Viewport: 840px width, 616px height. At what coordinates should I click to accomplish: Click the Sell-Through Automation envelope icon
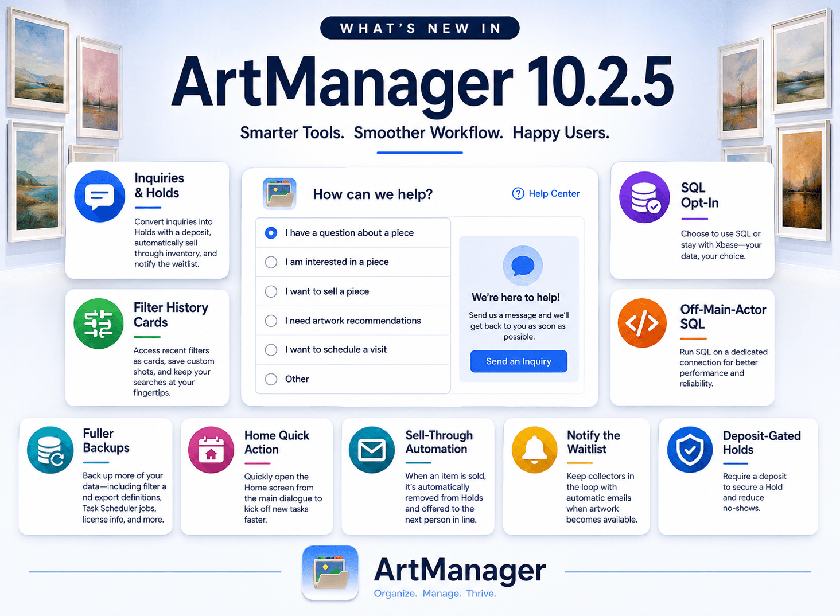click(x=372, y=450)
